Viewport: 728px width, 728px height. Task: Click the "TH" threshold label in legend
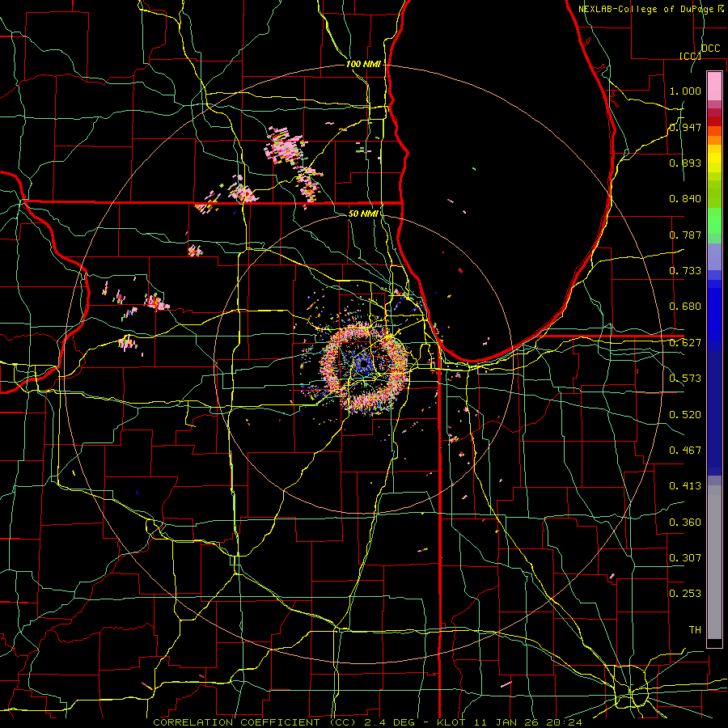pos(695,630)
